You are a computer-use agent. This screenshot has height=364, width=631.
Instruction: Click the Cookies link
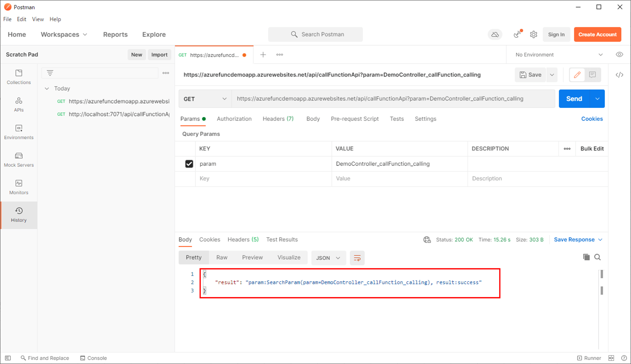(591, 119)
